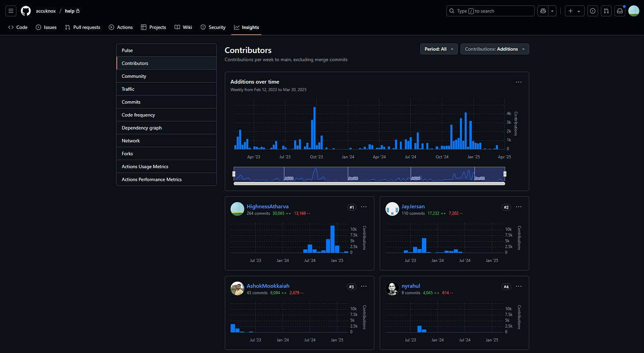Click in the search input field
Screen dimensions: 644x353
pos(491,11)
